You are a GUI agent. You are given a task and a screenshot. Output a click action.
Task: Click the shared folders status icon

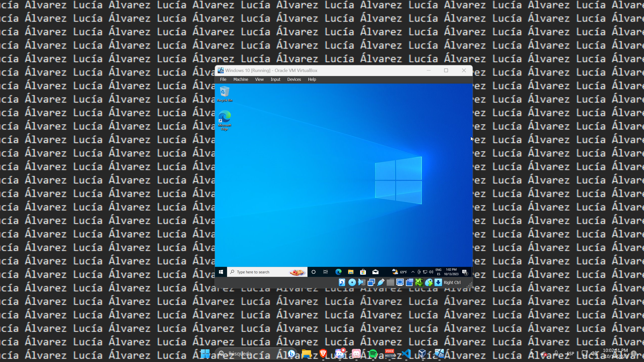[x=390, y=282]
